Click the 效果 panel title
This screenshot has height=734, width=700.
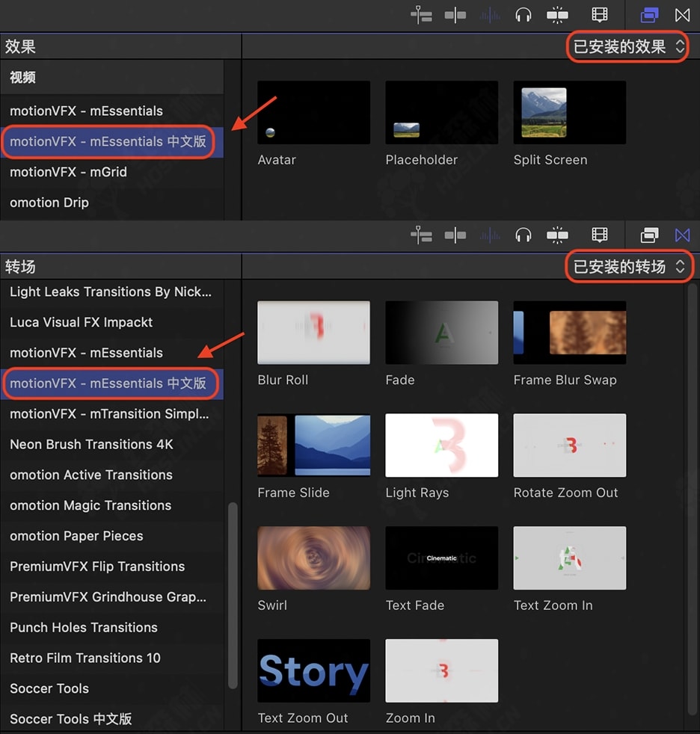coord(20,47)
